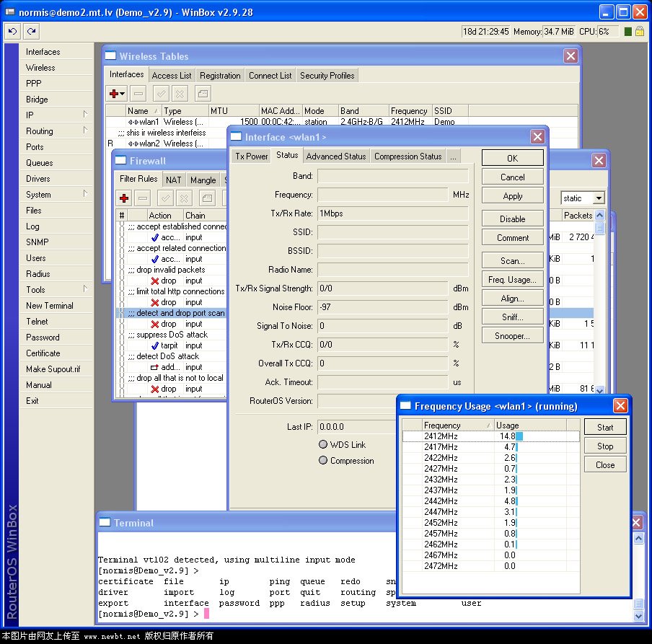The height and width of the screenshot is (644, 652).
Task: Click the Last IP field showing 0.0.0.0
Action: pos(357,426)
